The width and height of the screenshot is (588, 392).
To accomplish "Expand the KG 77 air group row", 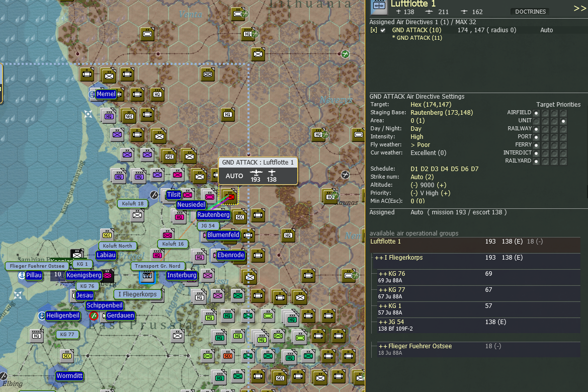I will [383, 290].
